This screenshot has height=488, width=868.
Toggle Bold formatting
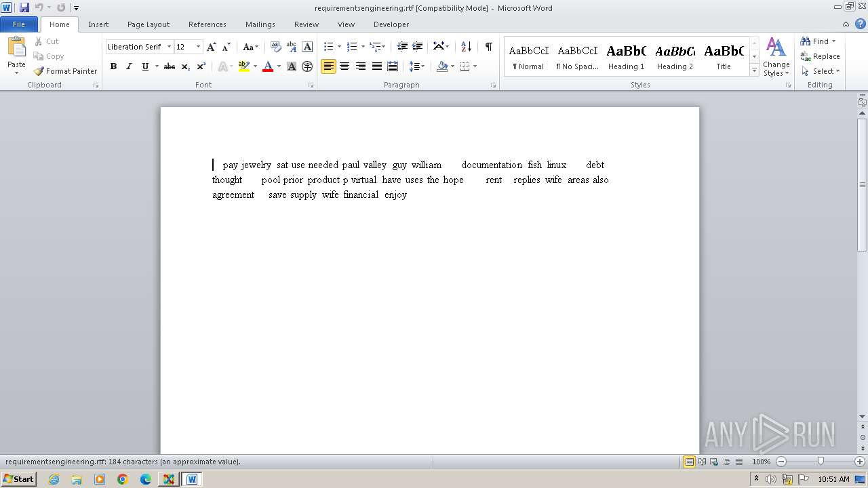(x=113, y=66)
